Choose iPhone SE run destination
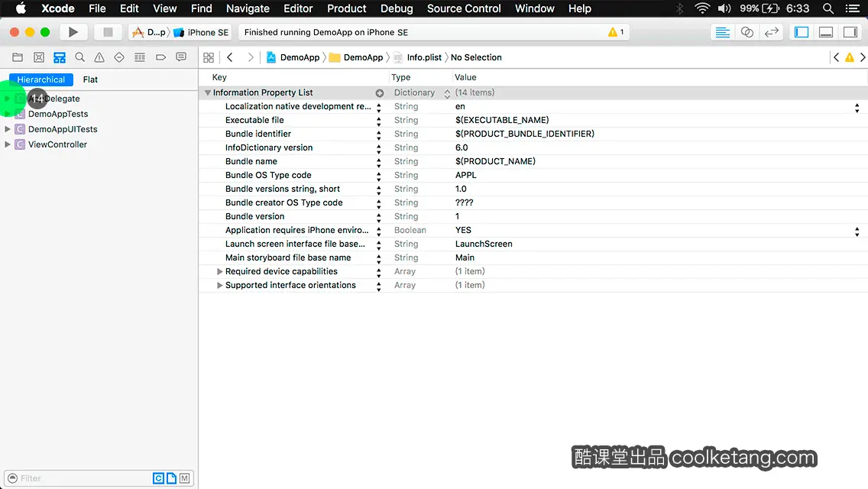Screen dimensions: 868x489 pyautogui.click(x=202, y=32)
